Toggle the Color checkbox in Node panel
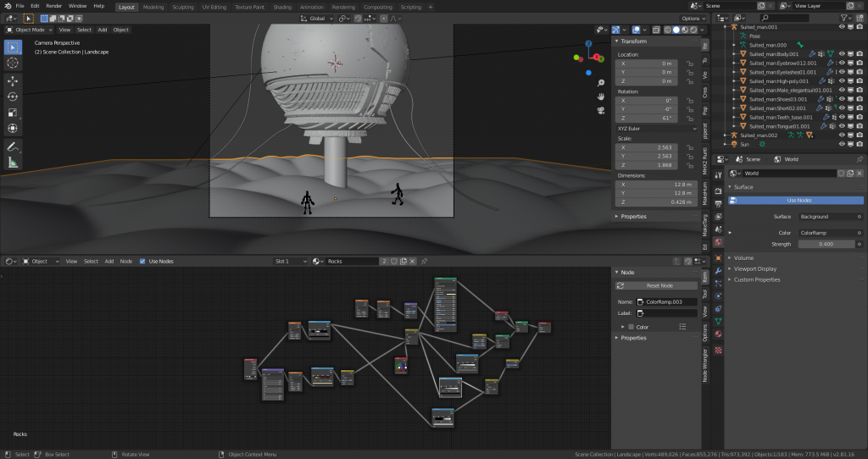Image resolution: width=868 pixels, height=459 pixels. pyautogui.click(x=631, y=327)
